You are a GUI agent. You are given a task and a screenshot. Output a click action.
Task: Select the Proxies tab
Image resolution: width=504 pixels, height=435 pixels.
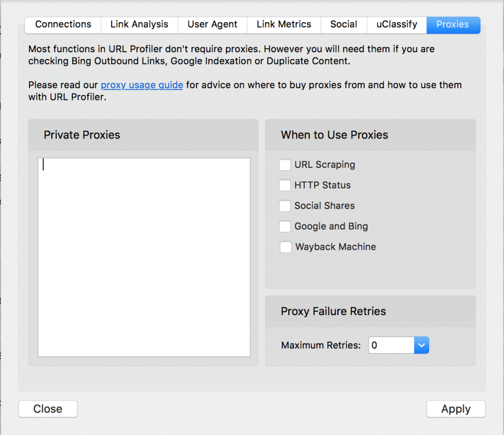[452, 24]
